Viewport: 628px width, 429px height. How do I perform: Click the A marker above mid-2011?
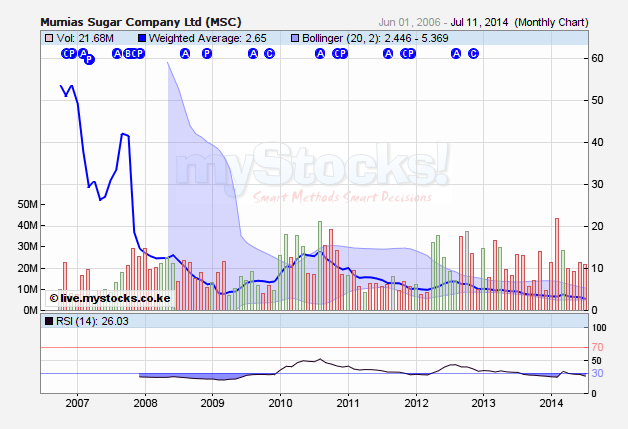(x=388, y=54)
